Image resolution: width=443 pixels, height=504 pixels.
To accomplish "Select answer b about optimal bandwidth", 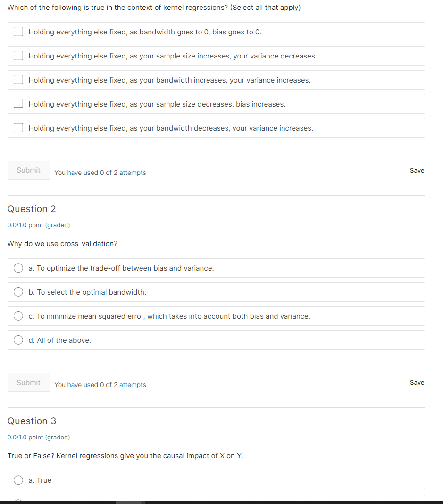I will [18, 292].
